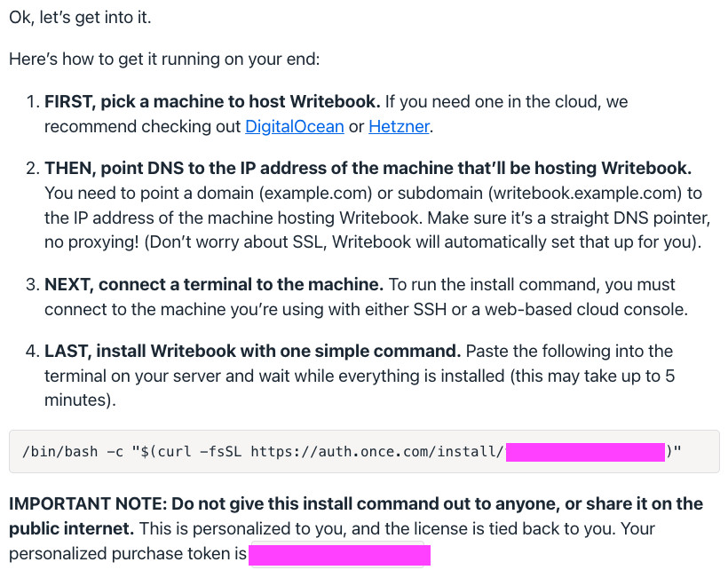
Task: Click inside the install command code block
Action: click(364, 452)
